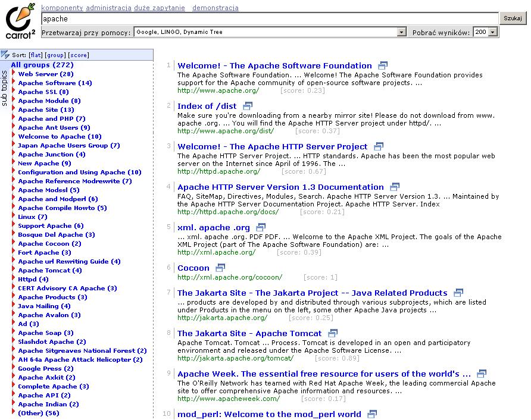
Task: Expand the 'Apache Module (8)' group arrow
Action: 14,100
